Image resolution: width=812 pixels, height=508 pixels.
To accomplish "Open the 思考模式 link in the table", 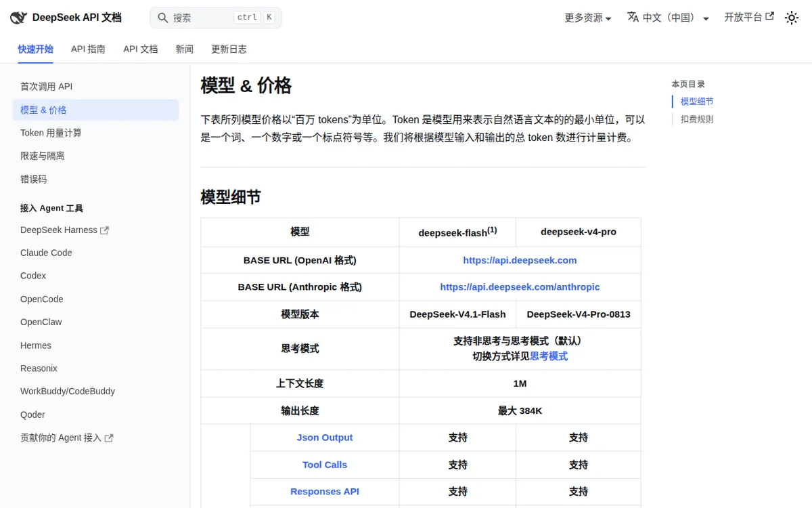I will (x=549, y=356).
